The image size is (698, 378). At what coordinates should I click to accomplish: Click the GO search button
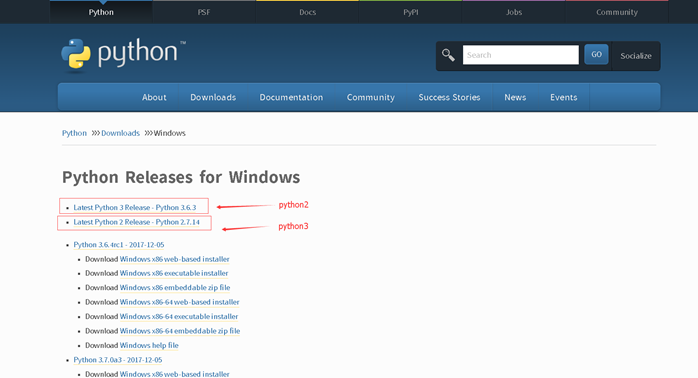(596, 54)
